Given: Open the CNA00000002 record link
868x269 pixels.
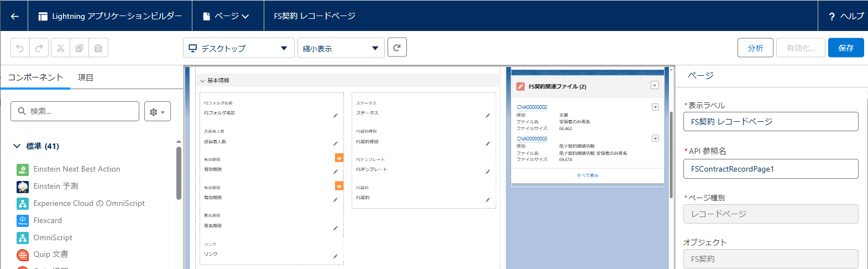Looking at the screenshot, I should point(532,107).
